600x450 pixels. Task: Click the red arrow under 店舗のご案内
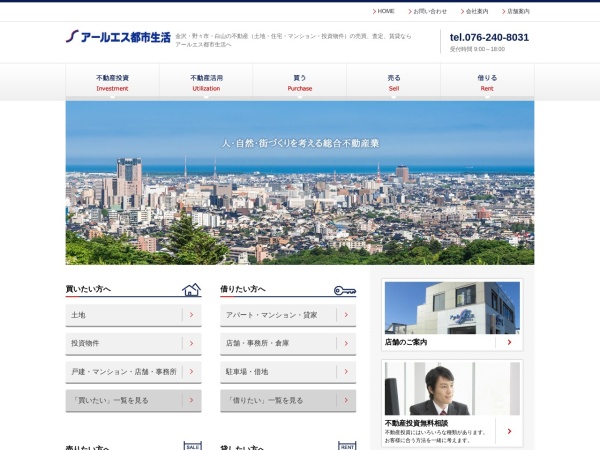(x=508, y=342)
